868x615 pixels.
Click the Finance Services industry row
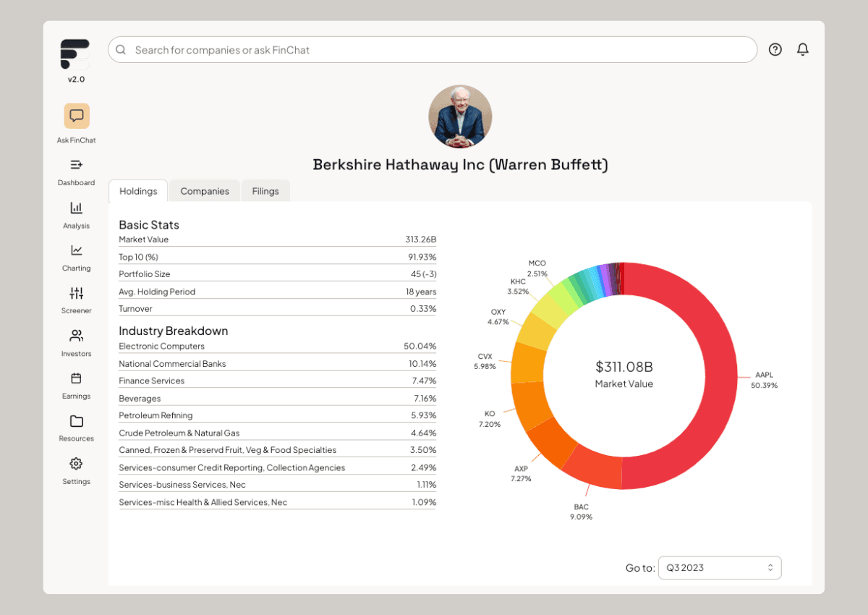click(277, 381)
